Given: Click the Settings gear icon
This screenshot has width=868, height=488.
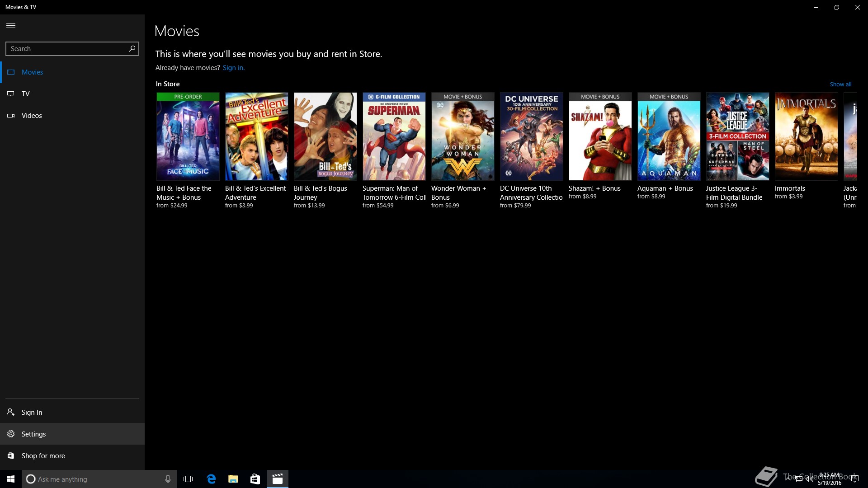Looking at the screenshot, I should pyautogui.click(x=11, y=434).
